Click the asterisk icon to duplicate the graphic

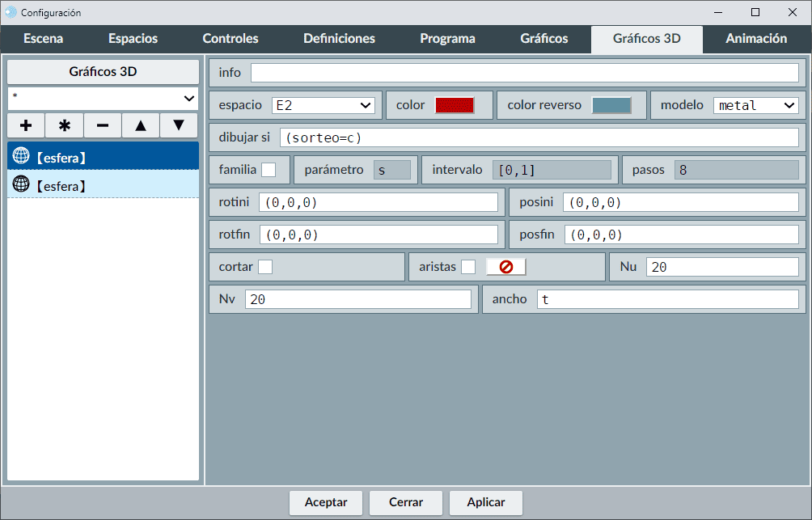(x=65, y=125)
